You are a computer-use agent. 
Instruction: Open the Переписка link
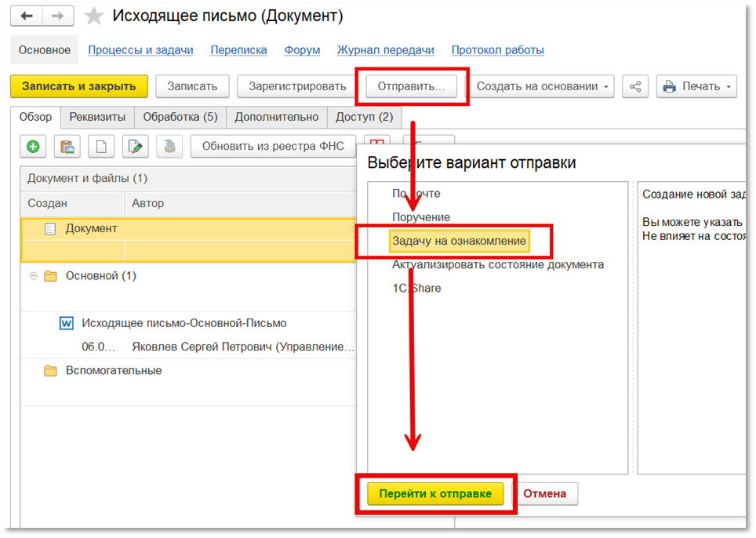point(238,50)
